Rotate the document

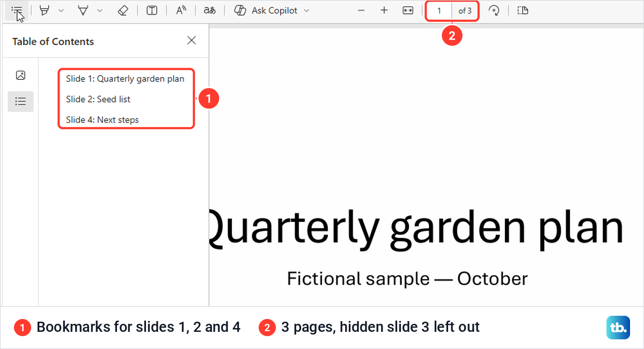pyautogui.click(x=494, y=11)
